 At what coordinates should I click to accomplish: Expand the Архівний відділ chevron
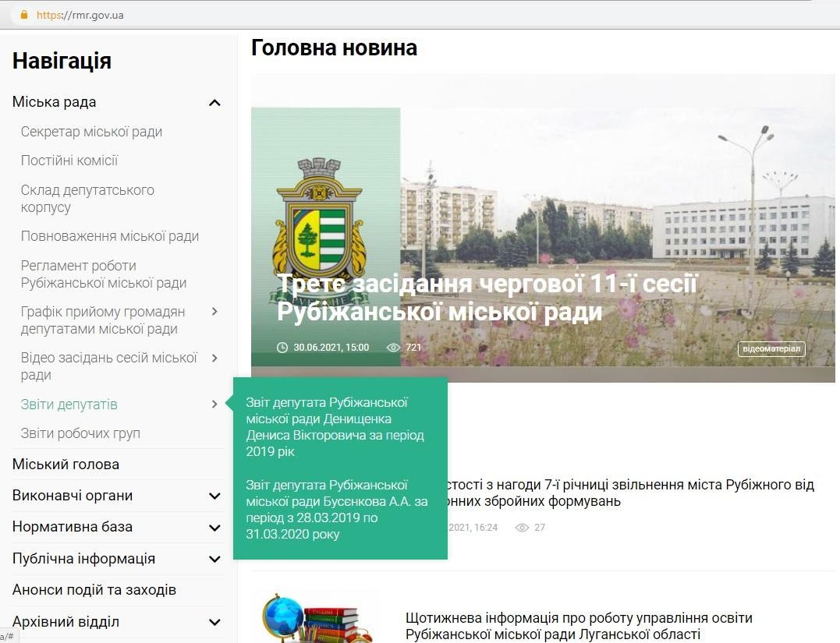[x=214, y=623]
